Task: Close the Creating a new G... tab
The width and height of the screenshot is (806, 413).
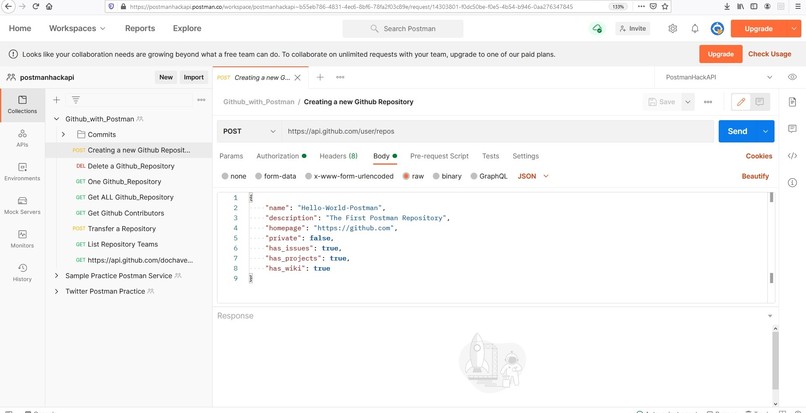Action: coord(297,78)
